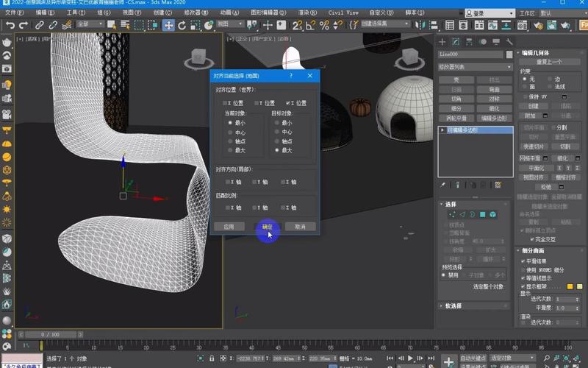Select Polygon sub-object level icon

tap(482, 214)
